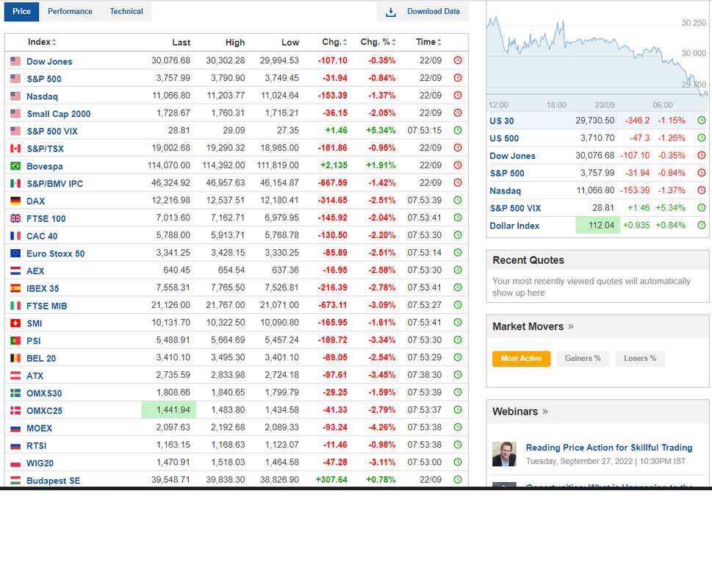The height and width of the screenshot is (588, 712).
Task: Click the Mexican flag beside S&P/BMV IPC
Action: pos(15,184)
